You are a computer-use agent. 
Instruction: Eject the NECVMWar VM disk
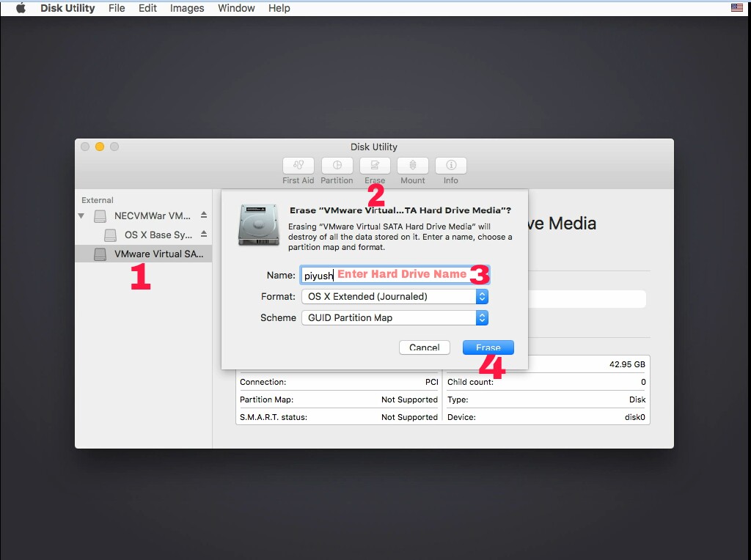click(204, 215)
